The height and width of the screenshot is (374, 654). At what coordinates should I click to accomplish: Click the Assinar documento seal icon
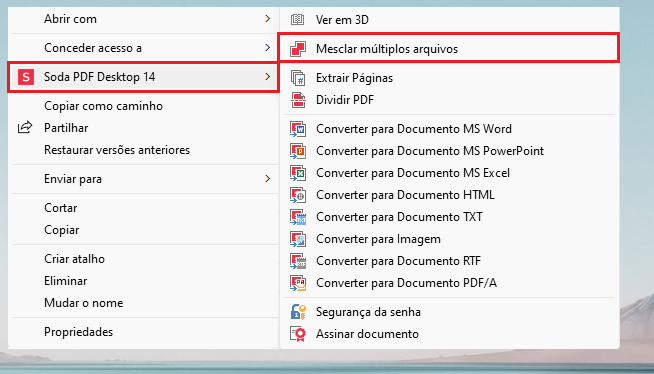point(298,334)
